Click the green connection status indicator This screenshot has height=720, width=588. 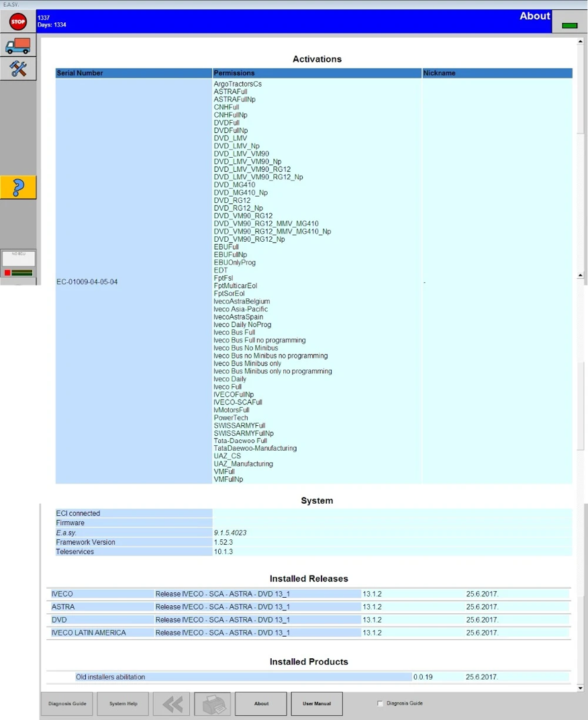pyautogui.click(x=570, y=26)
